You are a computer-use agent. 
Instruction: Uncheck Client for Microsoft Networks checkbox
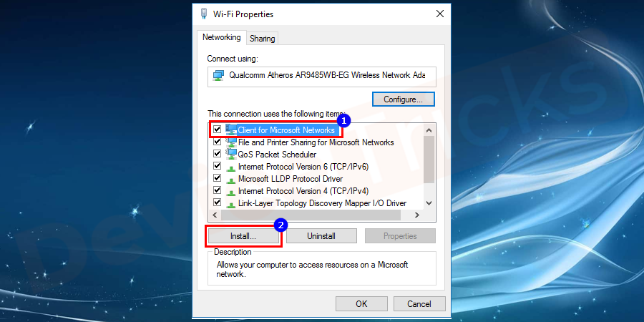(218, 130)
